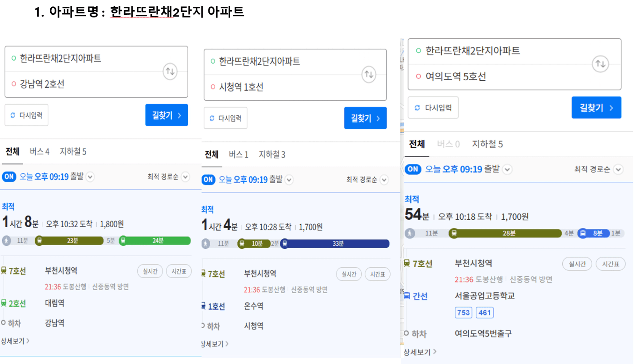Click green 24분 Line 2 route segment
642x364 pixels.
155,241
